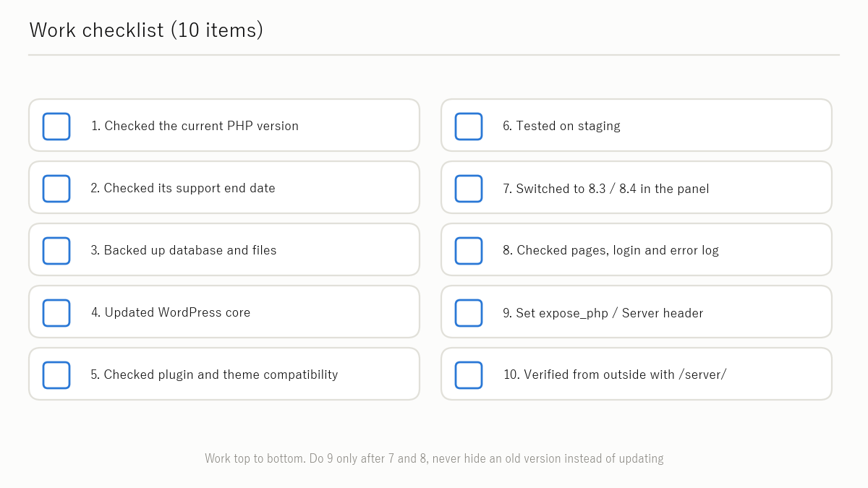Click the label '4. Updated WordPress core'
This screenshot has height=488, width=868.
(171, 312)
